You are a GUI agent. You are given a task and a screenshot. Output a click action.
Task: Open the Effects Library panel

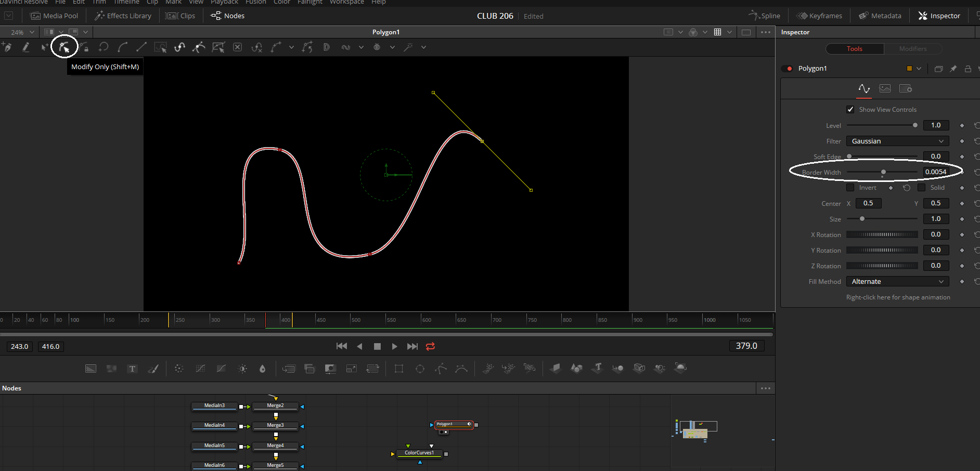[x=123, y=16]
